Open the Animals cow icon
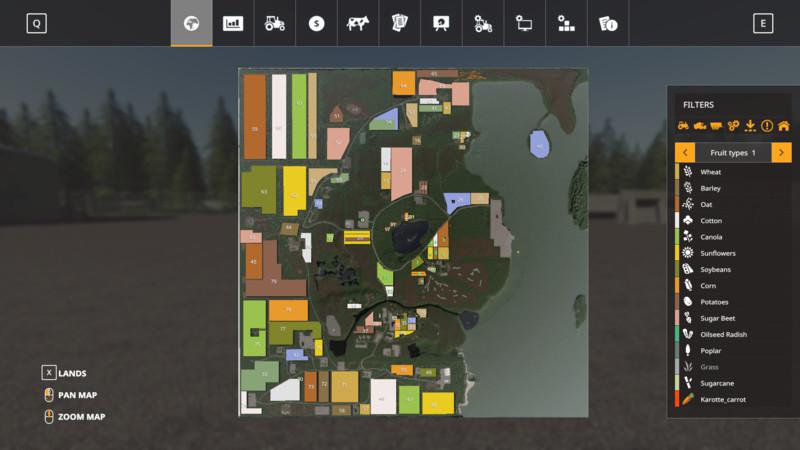The height and width of the screenshot is (450, 800). pos(357,23)
